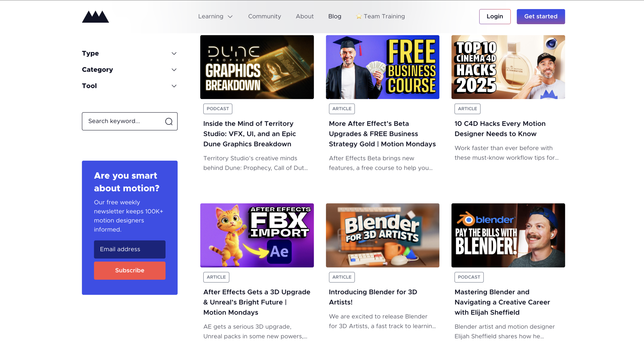
Task: Open 'After Effects Gets a 3D Upgrade' title
Action: click(x=257, y=302)
